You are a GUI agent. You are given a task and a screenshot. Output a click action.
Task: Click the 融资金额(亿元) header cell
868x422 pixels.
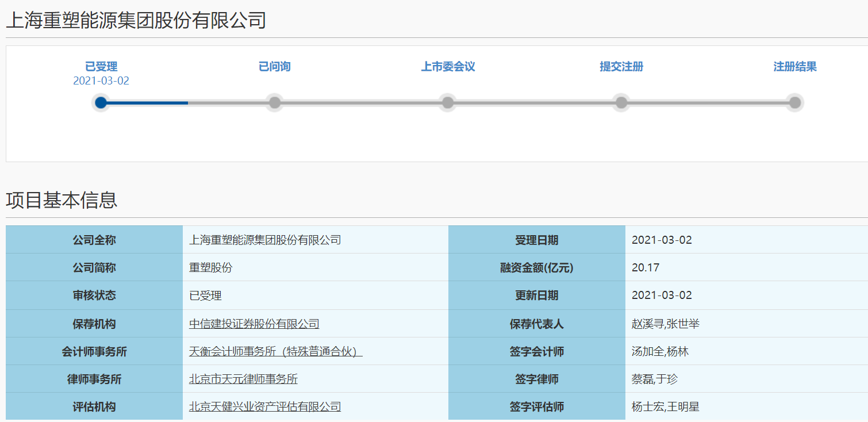tap(537, 267)
